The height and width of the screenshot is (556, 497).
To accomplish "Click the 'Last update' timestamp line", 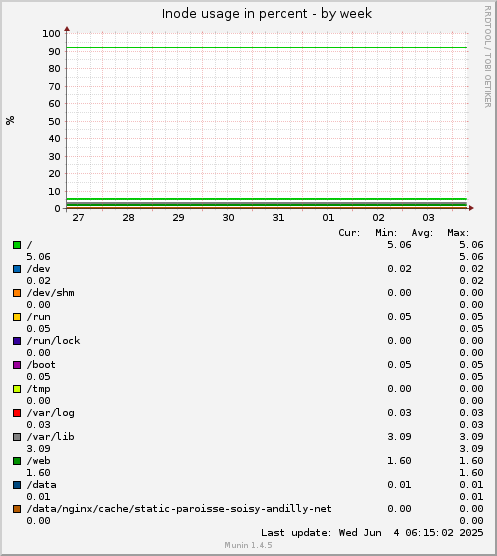I will tap(372, 533).
